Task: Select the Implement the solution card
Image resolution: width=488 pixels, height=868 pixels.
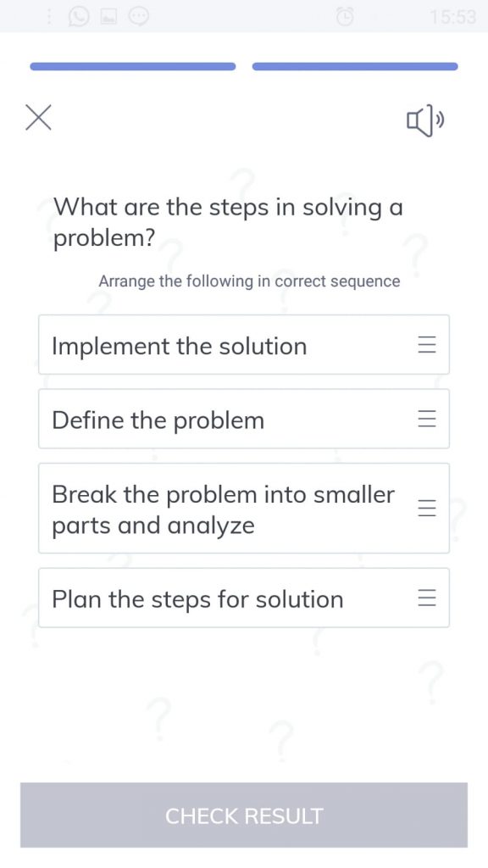Action: click(x=244, y=344)
